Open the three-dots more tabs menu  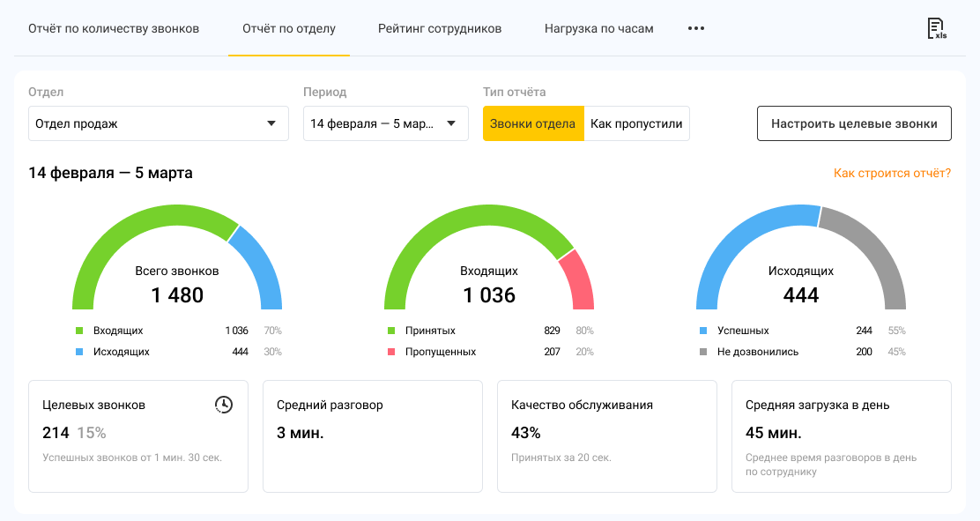696,28
